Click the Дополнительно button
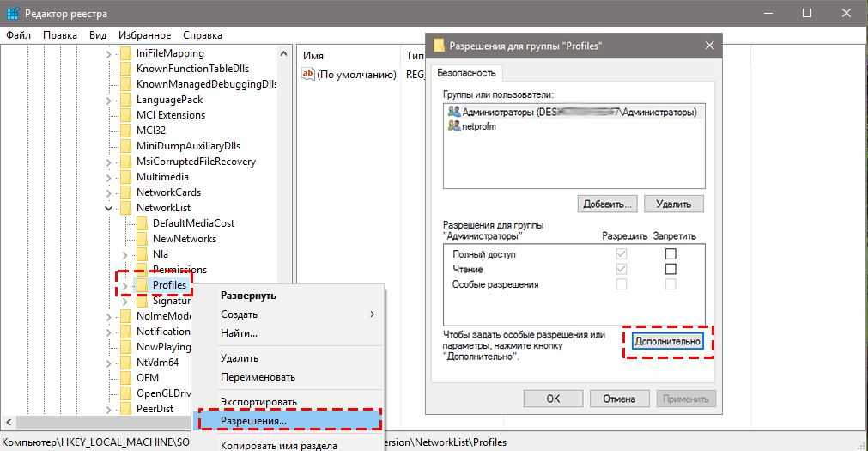Viewport: 868px width, 451px height. [x=668, y=341]
